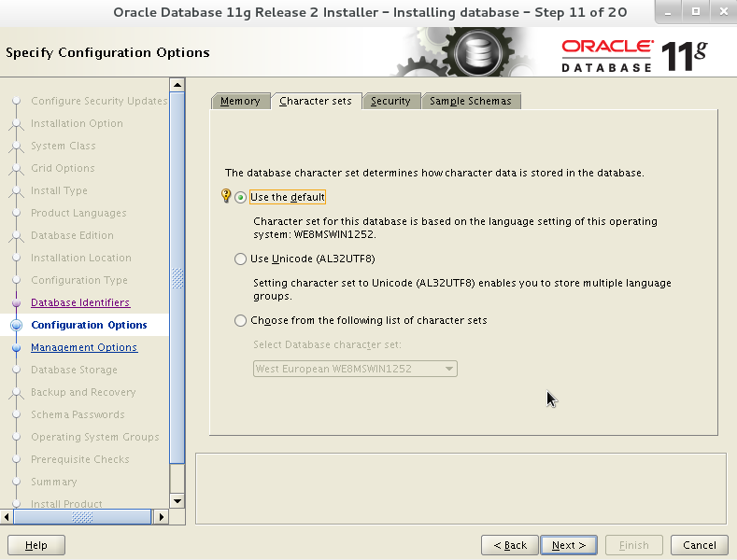Click Operating System Groups step text
Viewport: 737px width, 560px height.
coord(95,437)
